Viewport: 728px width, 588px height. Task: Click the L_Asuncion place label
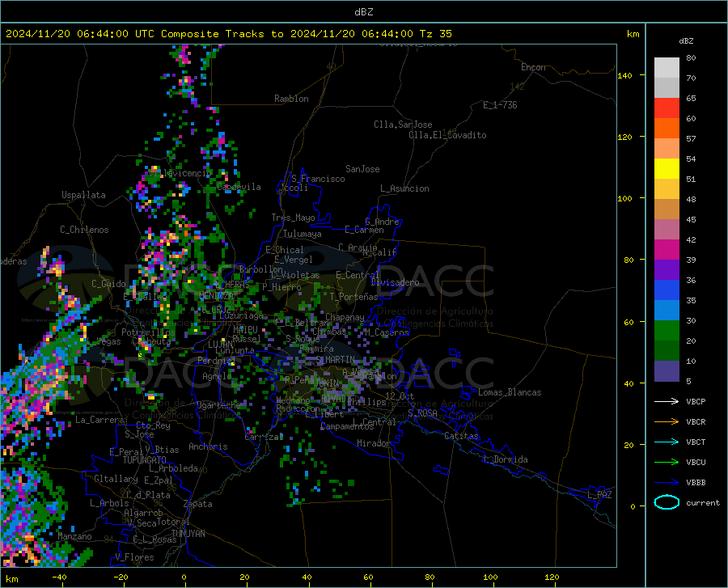coord(404,188)
